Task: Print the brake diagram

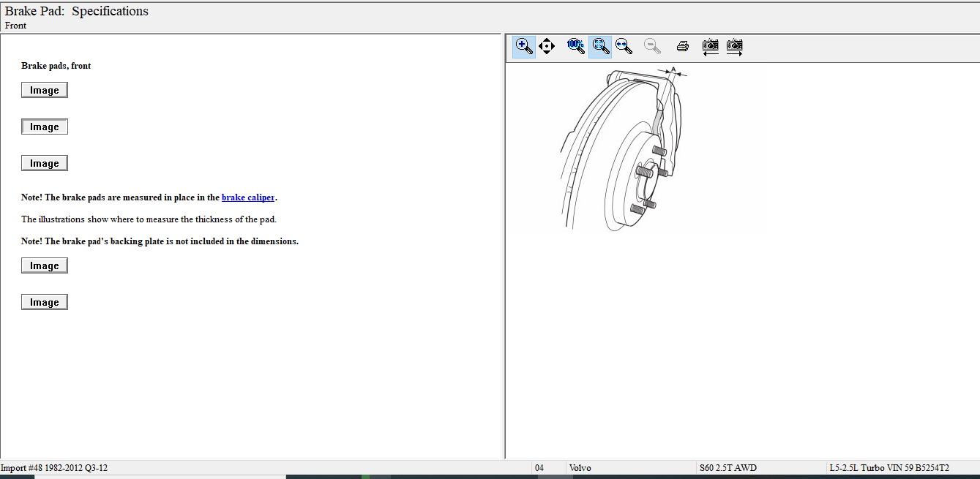Action: click(683, 47)
